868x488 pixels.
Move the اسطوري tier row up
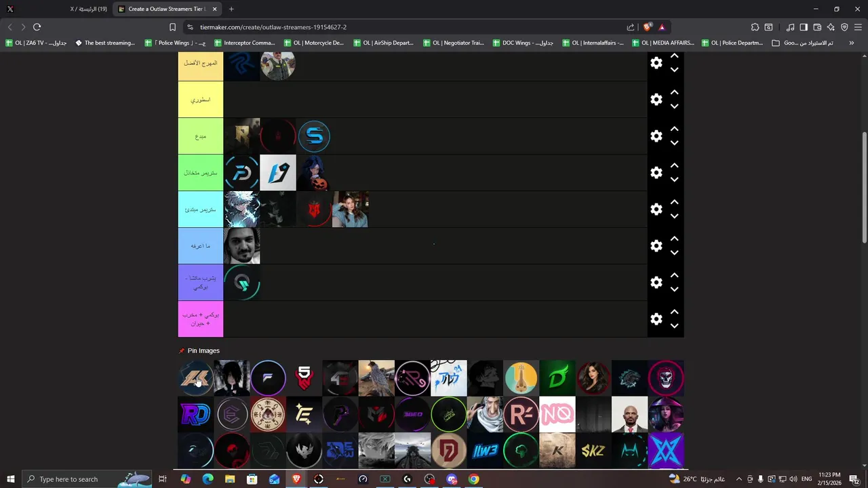675,92
